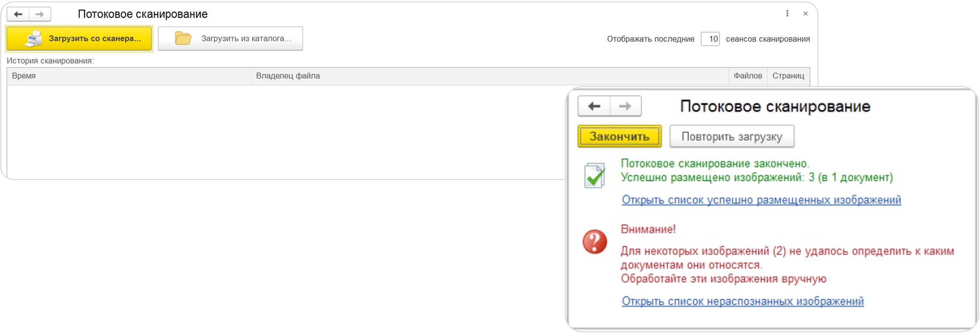
Task: Click История сканирования label
Action: click(x=50, y=60)
